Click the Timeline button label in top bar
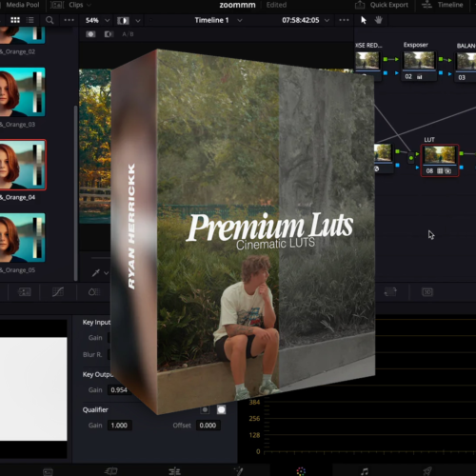The width and height of the screenshot is (476, 476). (x=450, y=5)
